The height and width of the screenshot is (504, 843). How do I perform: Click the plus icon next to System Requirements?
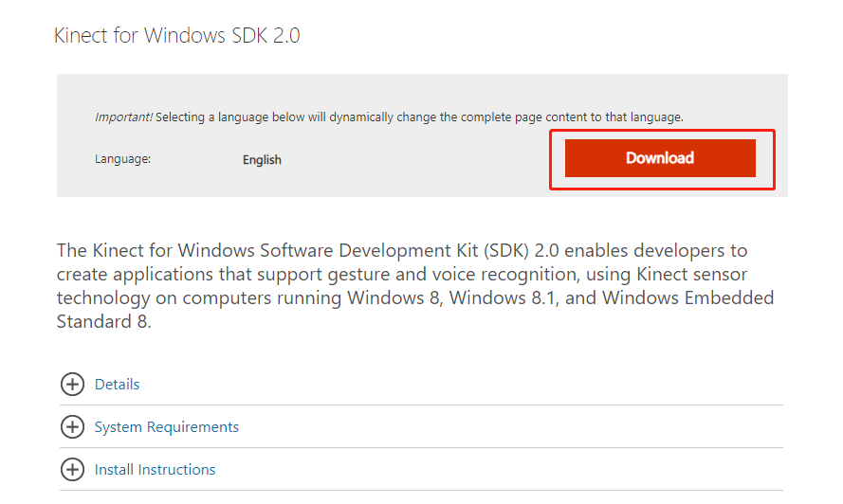tap(72, 427)
